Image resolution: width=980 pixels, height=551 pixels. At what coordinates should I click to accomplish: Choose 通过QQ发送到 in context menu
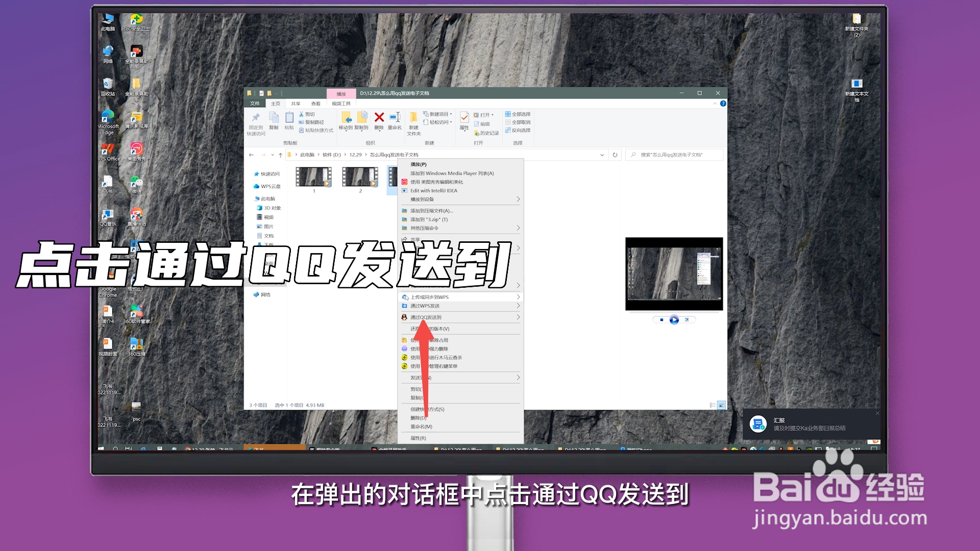point(460,317)
